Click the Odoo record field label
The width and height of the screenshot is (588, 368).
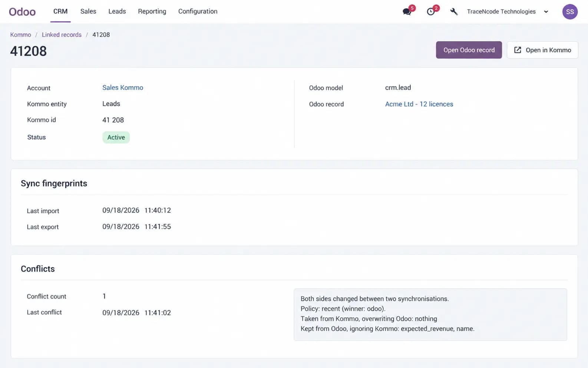(x=326, y=104)
